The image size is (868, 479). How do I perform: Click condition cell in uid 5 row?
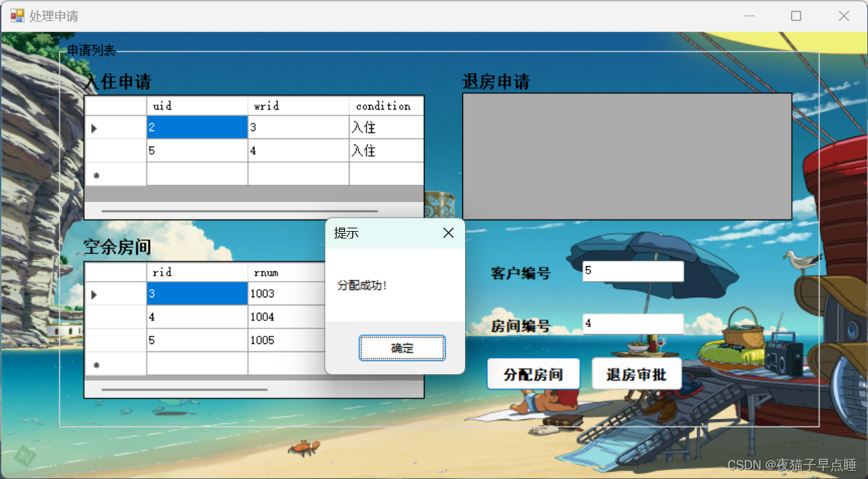[386, 151]
